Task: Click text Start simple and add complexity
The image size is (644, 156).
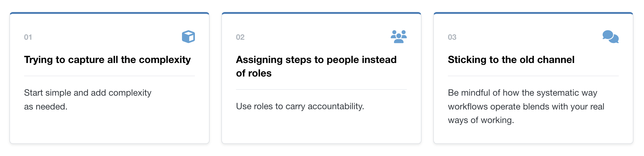Action: [x=88, y=93]
